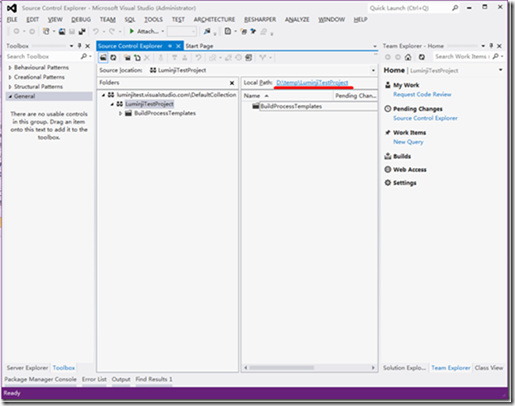Click the Name column header
The width and height of the screenshot is (515, 406).
[x=287, y=96]
